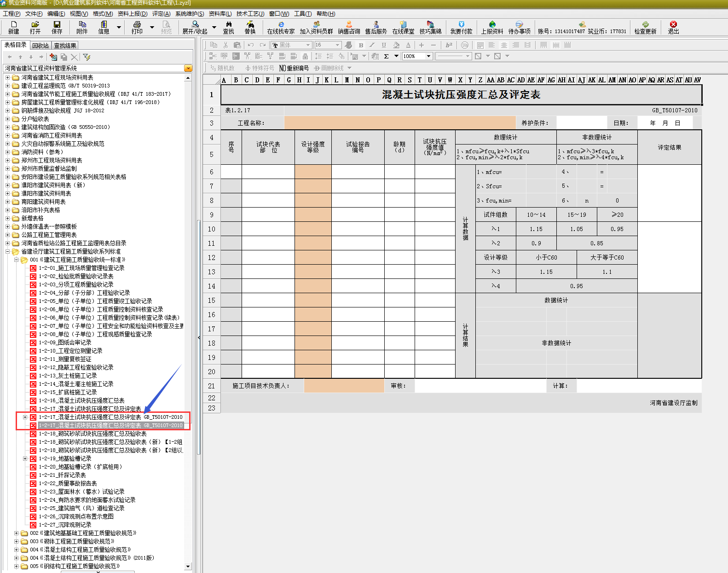Click the 退出 (Exit) icon

(674, 27)
